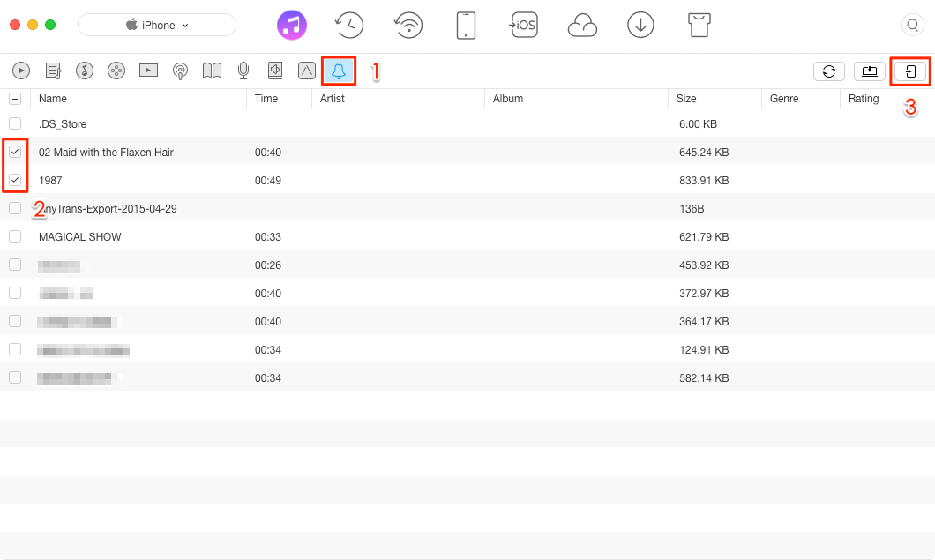This screenshot has height=560, width=935.
Task: Select the film reel Movies category icon
Action: click(116, 71)
